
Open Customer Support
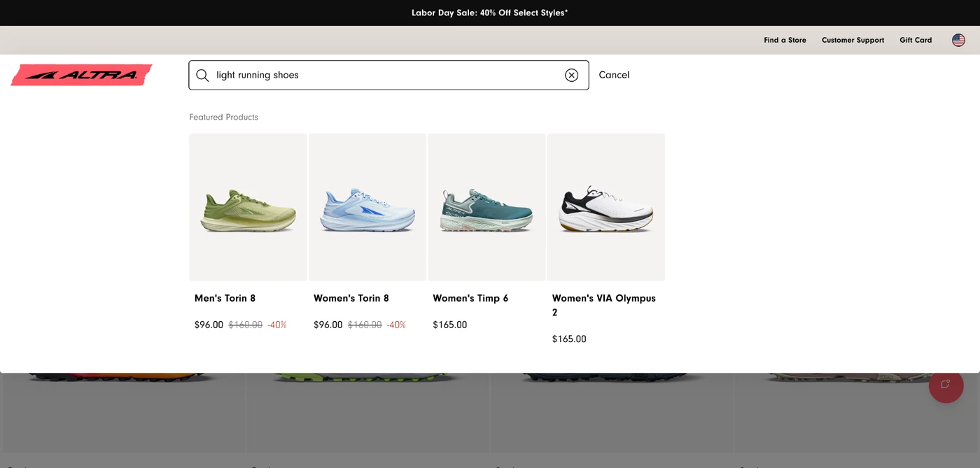point(853,40)
